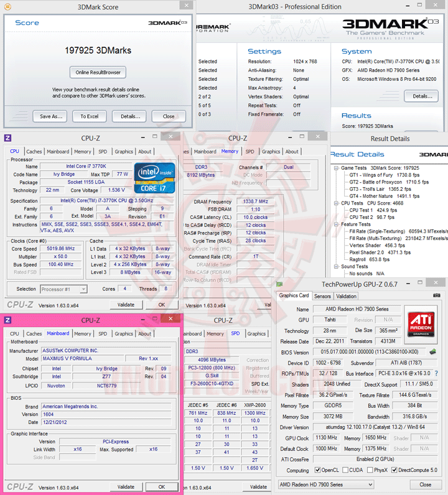Click OK in the pink mainboard CPU-Z window

[x=162, y=487]
